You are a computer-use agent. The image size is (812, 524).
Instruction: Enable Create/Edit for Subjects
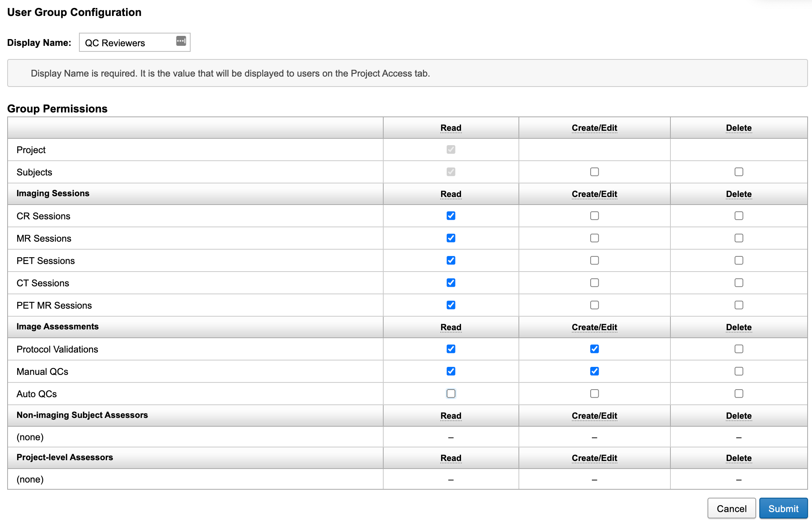coord(594,172)
